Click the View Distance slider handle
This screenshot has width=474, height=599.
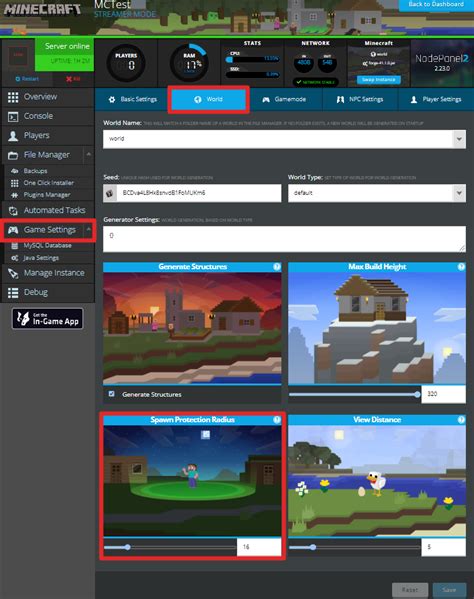click(x=313, y=547)
